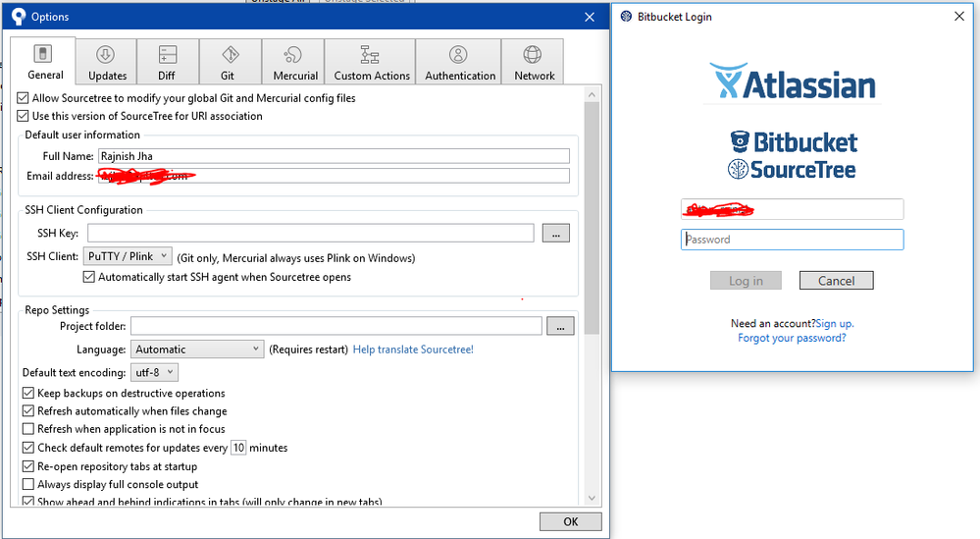Click the Full Name field
Image resolution: width=980 pixels, height=539 pixels.
pos(334,156)
